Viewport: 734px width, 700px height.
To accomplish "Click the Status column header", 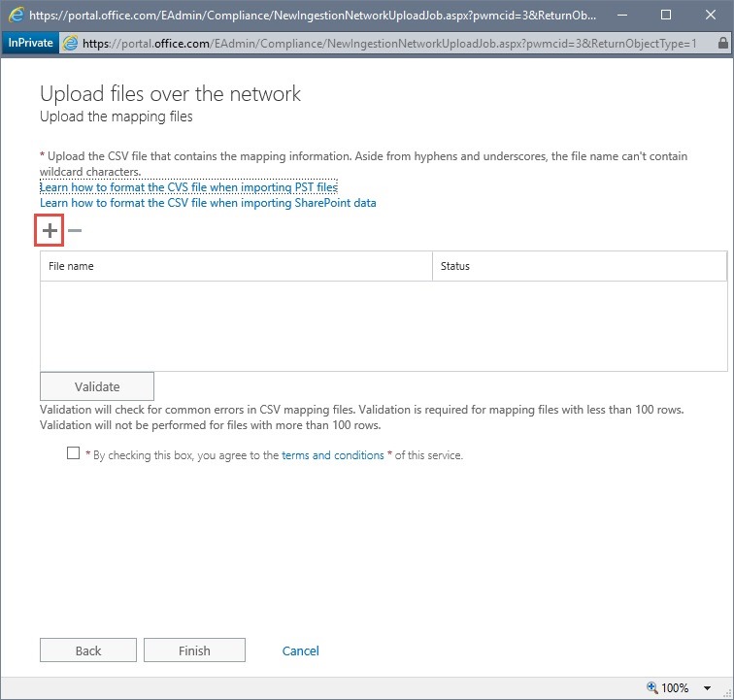I will pyautogui.click(x=580, y=266).
